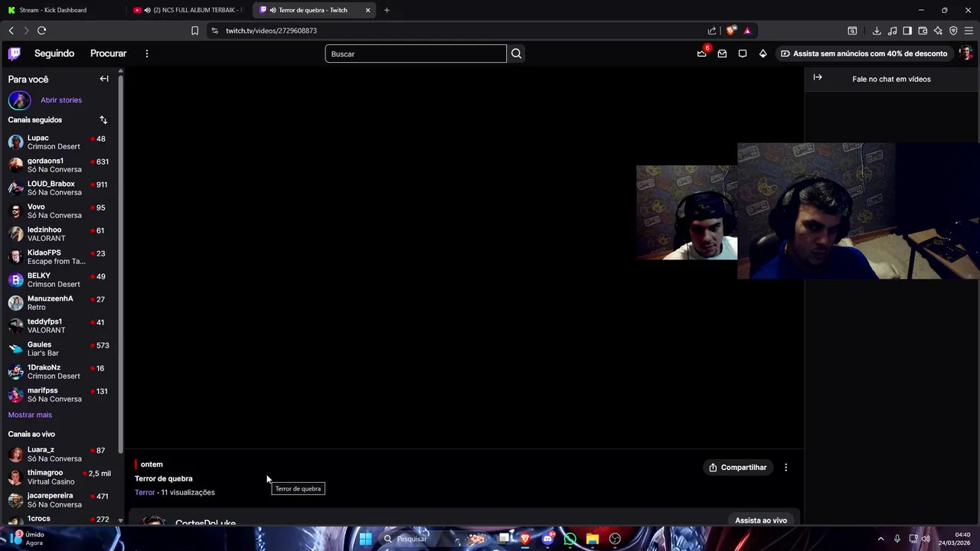Open File Explorer from the taskbar

(x=593, y=539)
